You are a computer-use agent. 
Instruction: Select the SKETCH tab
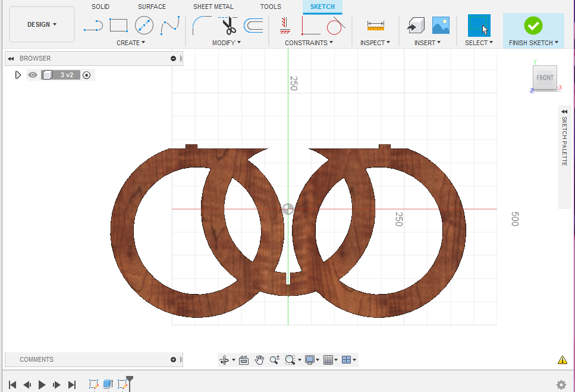click(x=322, y=7)
